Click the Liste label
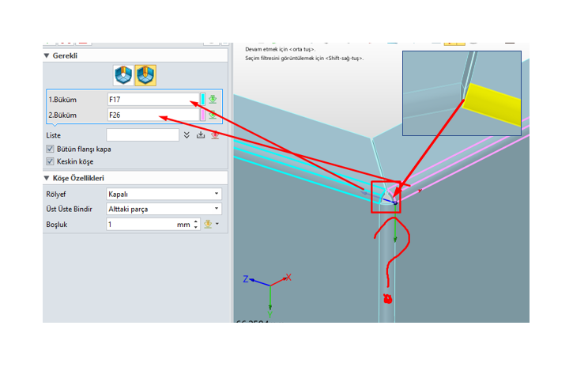The width and height of the screenshot is (588, 367). pyautogui.click(x=53, y=135)
